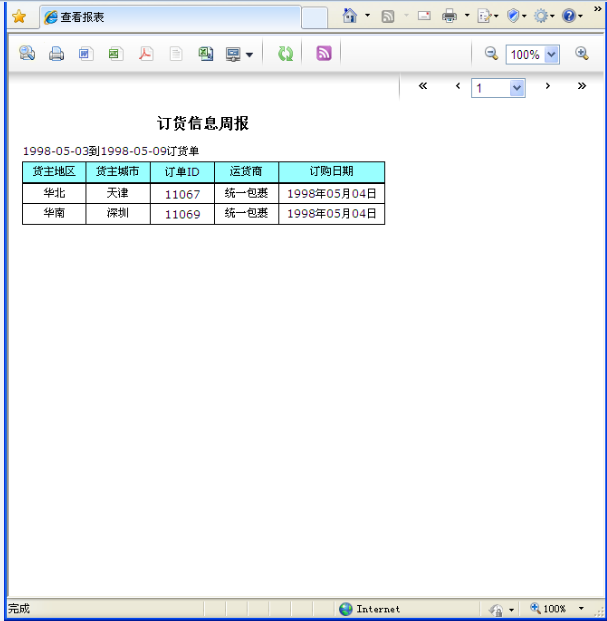Click the 订购日期 column header

click(x=331, y=172)
